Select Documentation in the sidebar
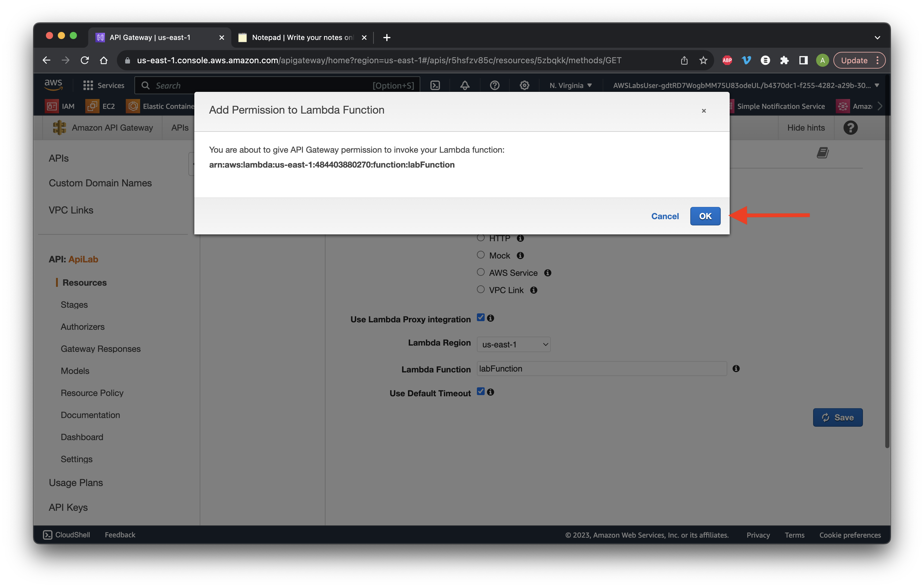The width and height of the screenshot is (924, 588). tap(90, 415)
